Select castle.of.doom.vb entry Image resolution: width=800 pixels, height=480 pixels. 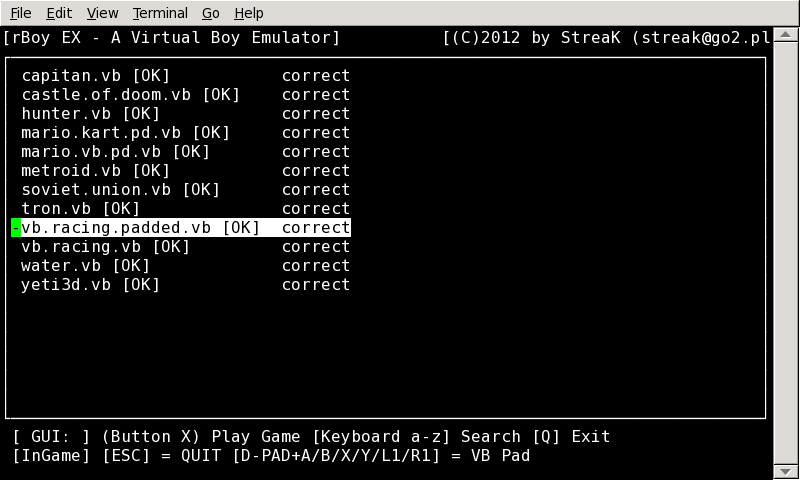[186, 94]
